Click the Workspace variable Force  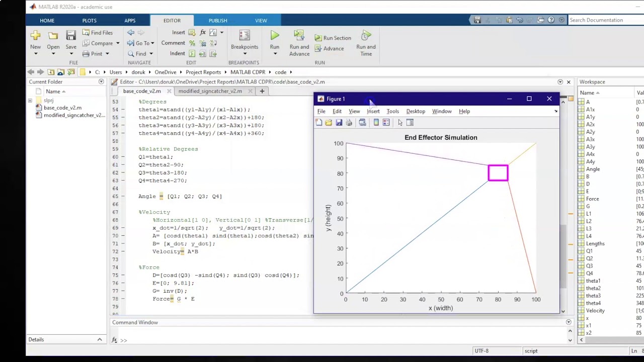click(x=592, y=199)
